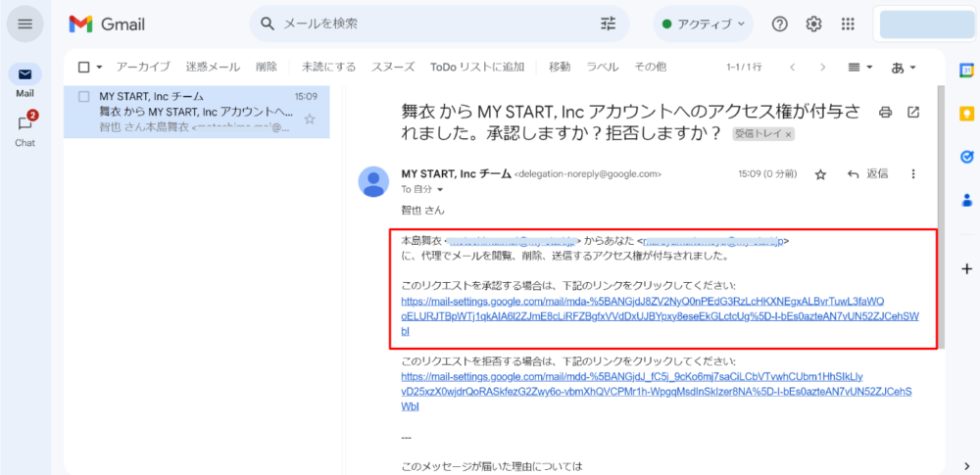
Task: Click 迷惑メール to report spam
Action: [x=213, y=67]
